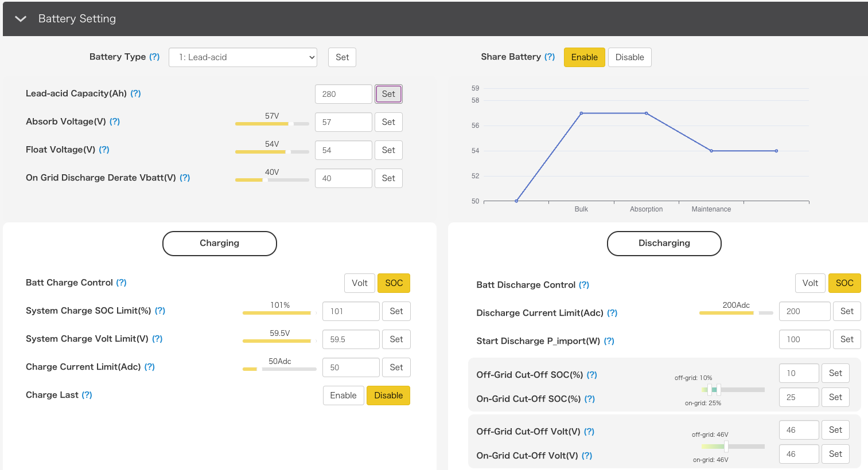Viewport: 868px width, 470px height.
Task: Select the Discharging tab
Action: pos(664,244)
